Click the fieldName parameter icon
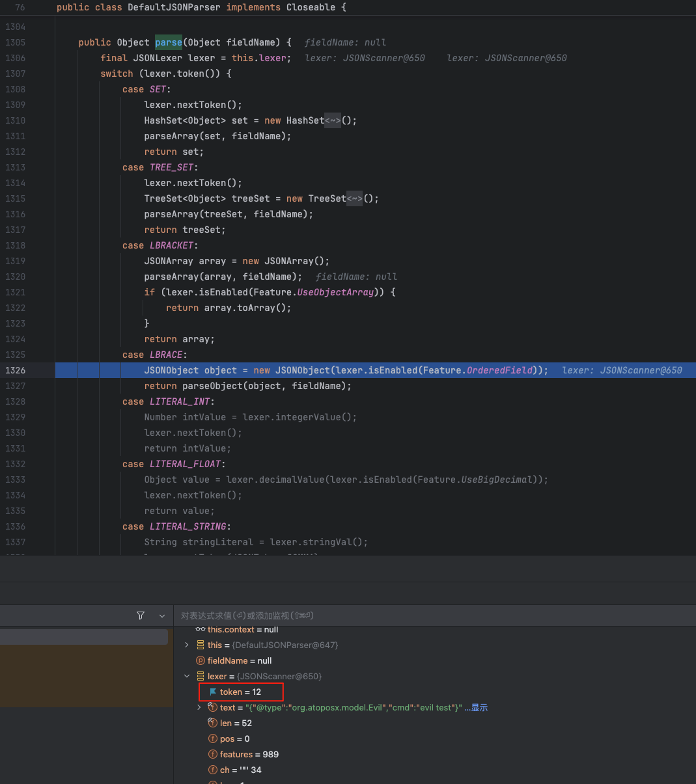Screen dimensions: 696x784 click(x=201, y=660)
